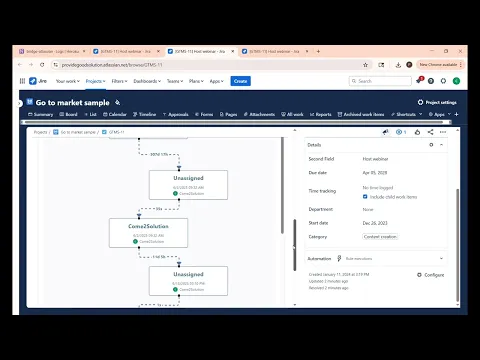Open the Jira app switcher grid icon
This screenshot has height=360, width=480.
[22, 81]
